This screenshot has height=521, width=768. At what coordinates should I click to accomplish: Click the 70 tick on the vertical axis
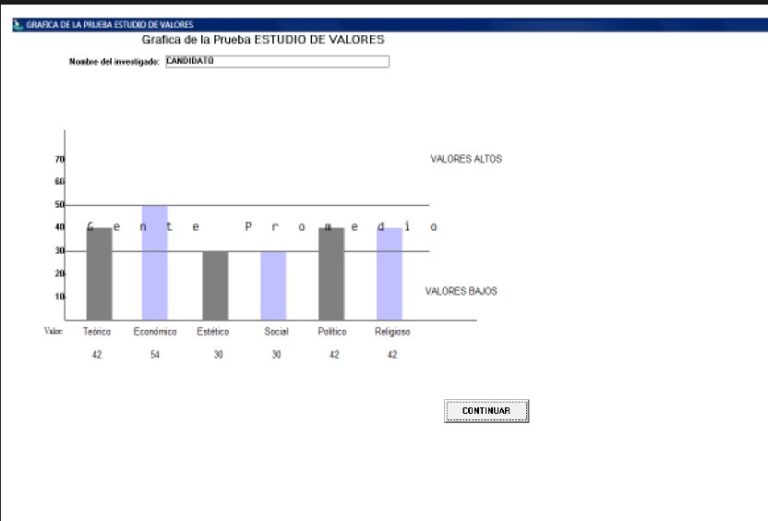coord(59,159)
